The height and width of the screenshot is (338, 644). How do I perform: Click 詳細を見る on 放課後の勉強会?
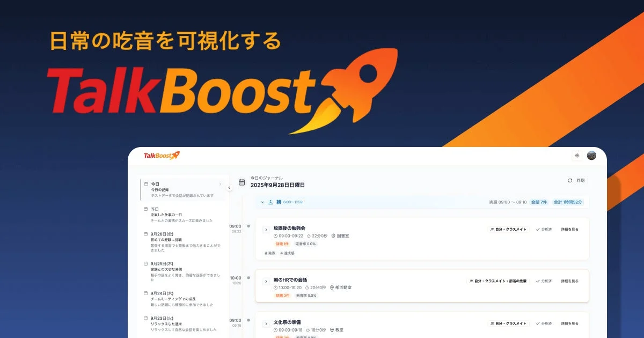click(x=571, y=228)
